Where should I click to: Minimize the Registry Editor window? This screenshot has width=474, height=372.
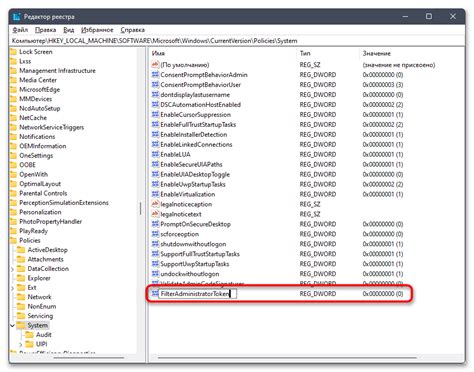(405, 16)
